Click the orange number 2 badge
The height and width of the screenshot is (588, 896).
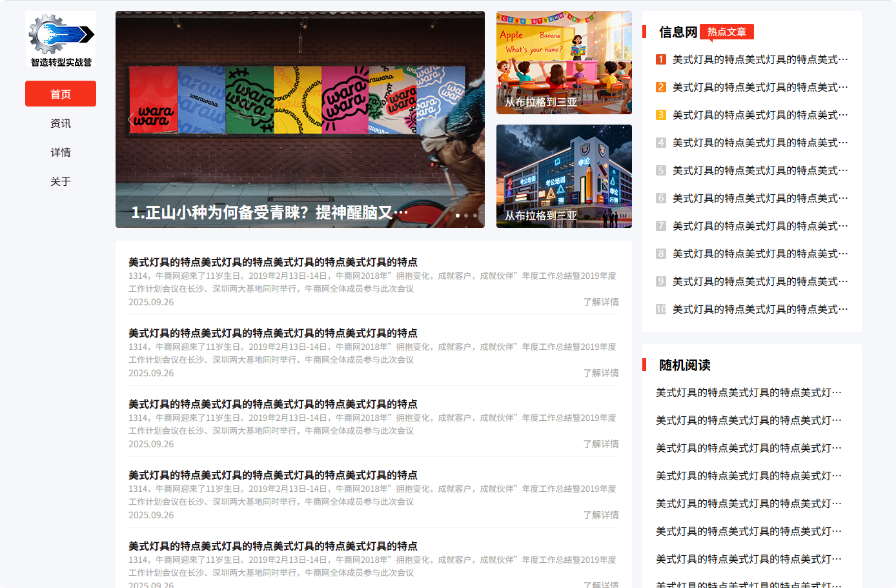pyautogui.click(x=660, y=87)
